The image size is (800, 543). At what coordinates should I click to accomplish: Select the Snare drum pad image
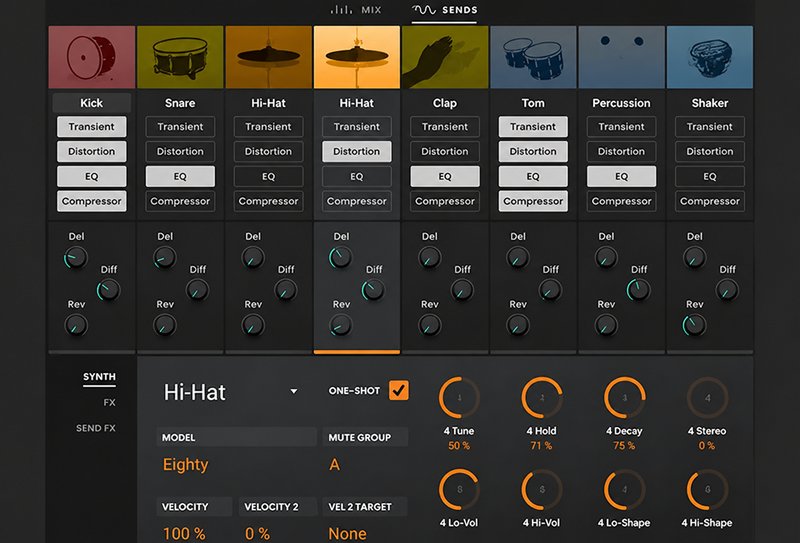(180, 57)
